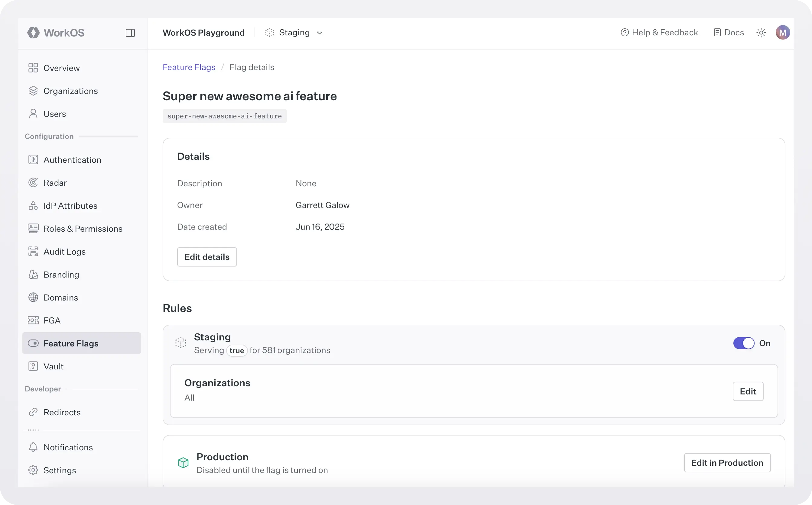
Task: Click the Domains label in sidebar
Action: (x=61, y=297)
